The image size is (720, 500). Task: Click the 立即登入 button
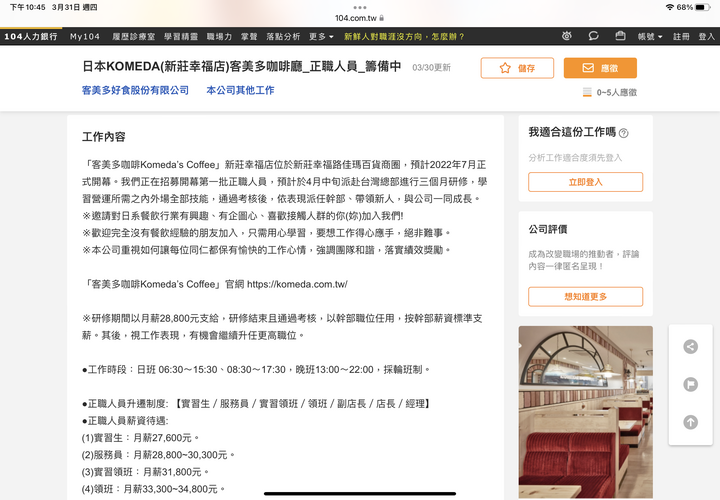pyautogui.click(x=585, y=182)
